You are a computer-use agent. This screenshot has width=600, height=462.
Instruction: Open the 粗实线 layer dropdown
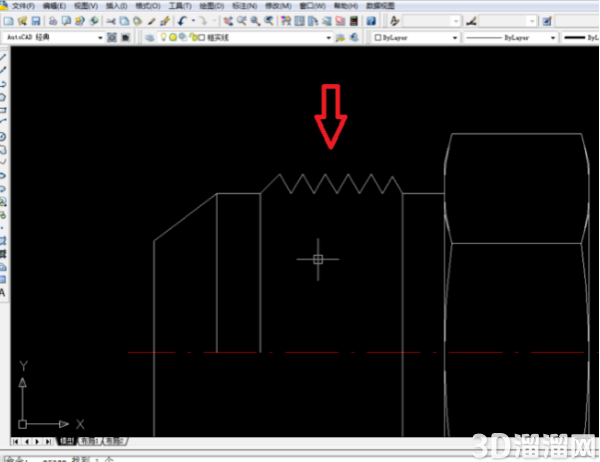click(328, 38)
